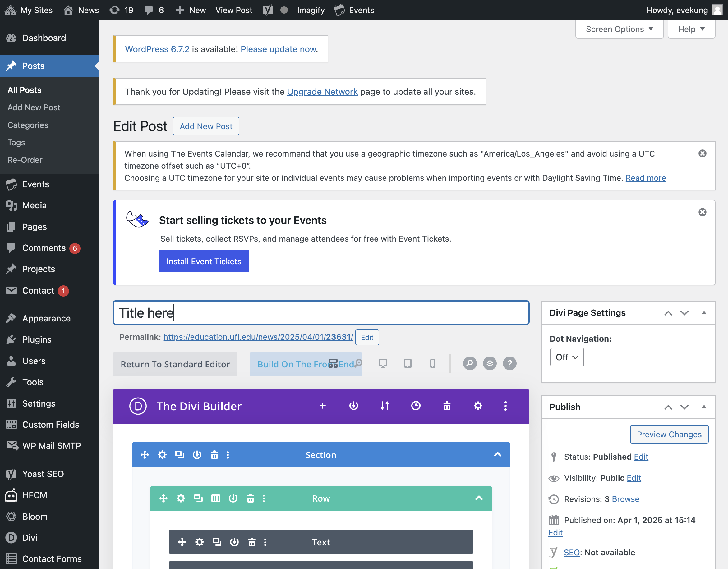Collapse the Row
The height and width of the screenshot is (569, 728).
point(479,498)
